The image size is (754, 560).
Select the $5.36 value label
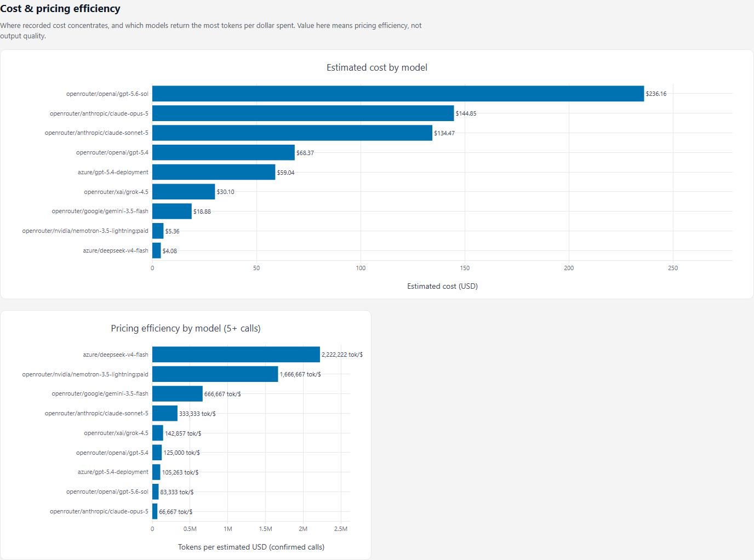coord(172,231)
